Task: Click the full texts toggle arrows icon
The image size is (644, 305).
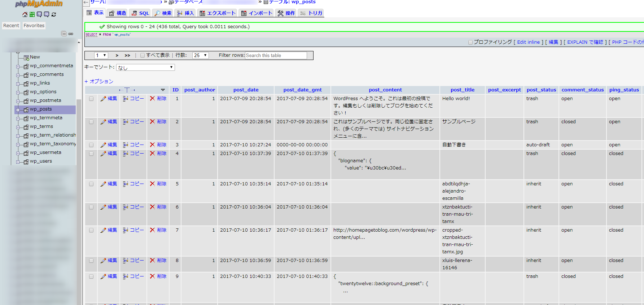Action: [127, 90]
